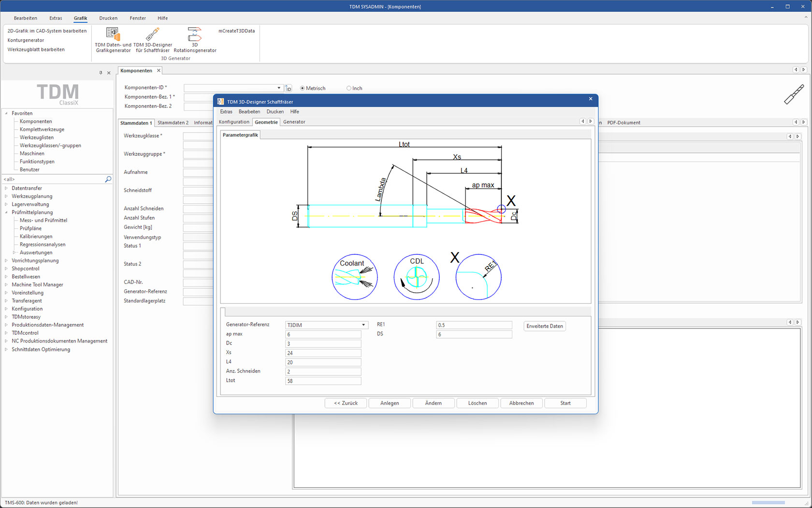Select Werkzeuglisten in Favoriten
812x508 pixels.
pos(37,137)
